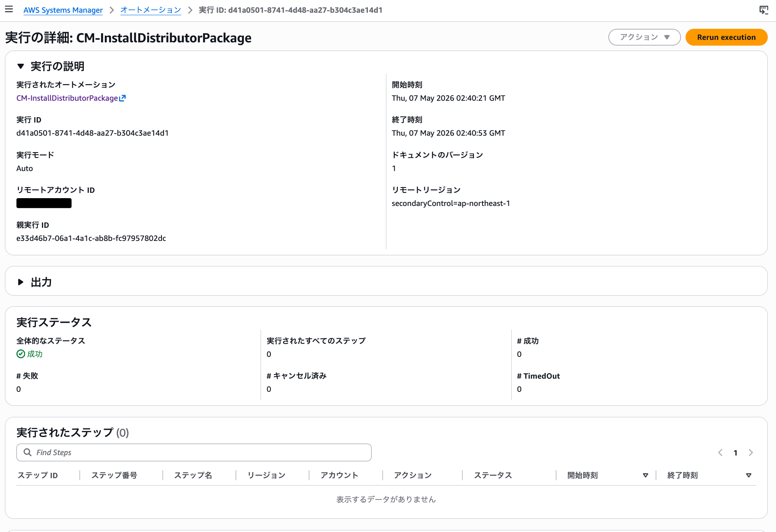776x532 pixels.
Task: Click ステップ名 column header
Action: (193, 475)
